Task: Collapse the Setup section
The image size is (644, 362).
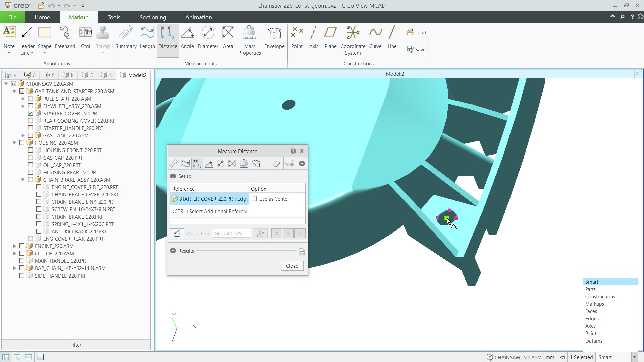Action: (173, 176)
